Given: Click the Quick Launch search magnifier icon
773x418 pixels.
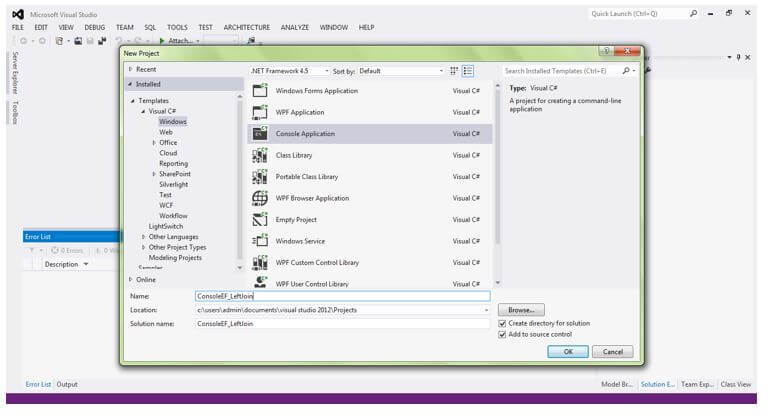Looking at the screenshot, I should (694, 14).
